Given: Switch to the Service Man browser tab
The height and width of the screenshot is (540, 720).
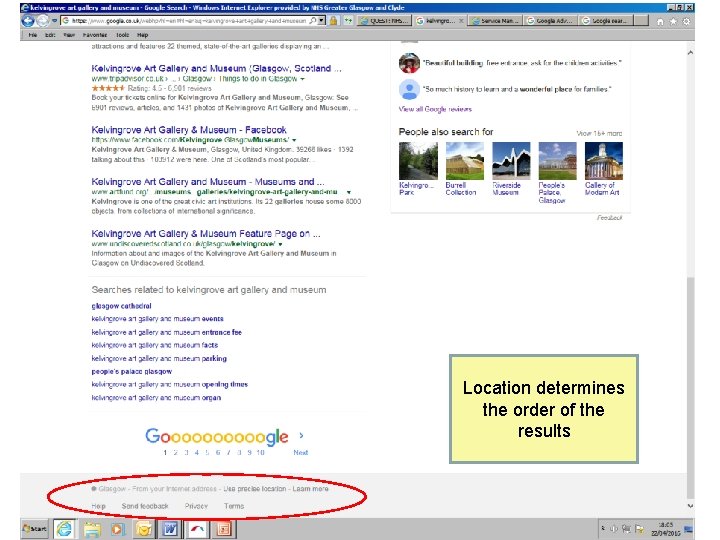Looking at the screenshot, I should pyautogui.click(x=495, y=21).
